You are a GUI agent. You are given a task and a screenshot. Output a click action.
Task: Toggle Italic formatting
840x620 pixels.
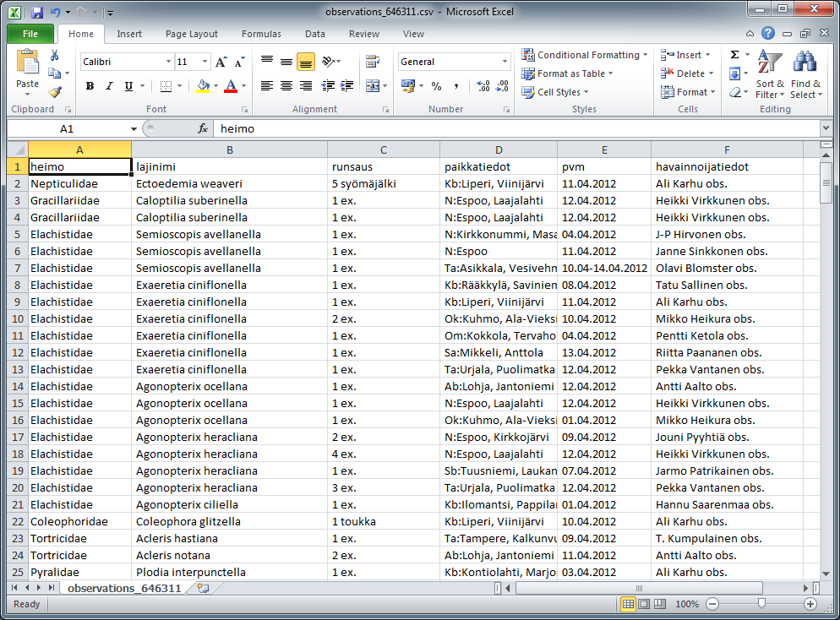pyautogui.click(x=109, y=86)
